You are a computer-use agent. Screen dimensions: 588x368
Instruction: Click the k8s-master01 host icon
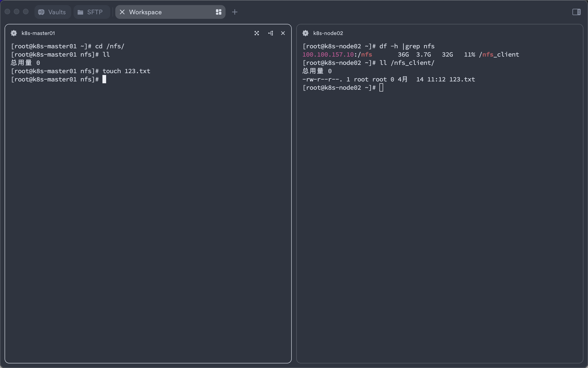[x=14, y=33]
